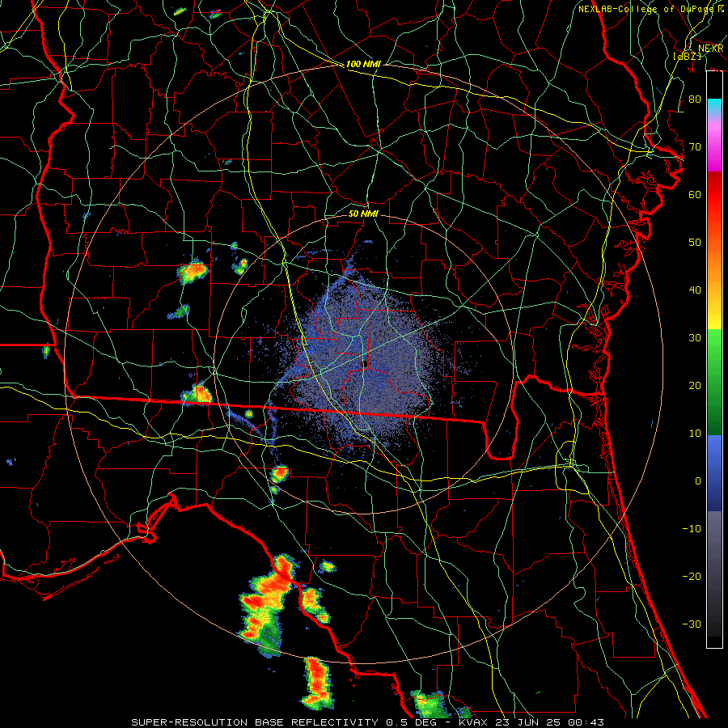Click the 10 value on dBZ scale
The height and width of the screenshot is (728, 728).
pyautogui.click(x=695, y=434)
